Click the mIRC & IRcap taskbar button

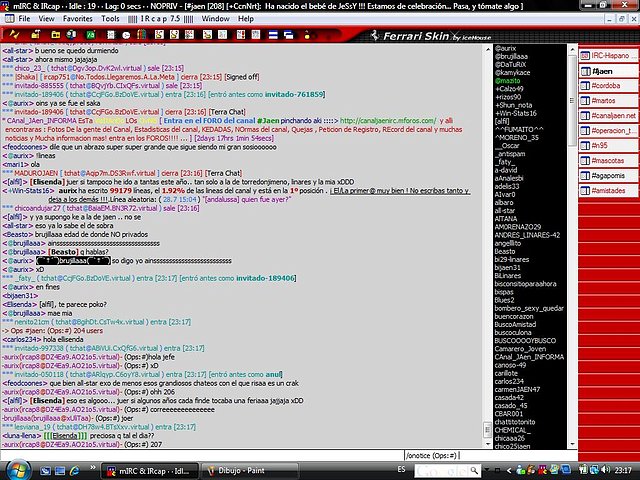coord(149,471)
